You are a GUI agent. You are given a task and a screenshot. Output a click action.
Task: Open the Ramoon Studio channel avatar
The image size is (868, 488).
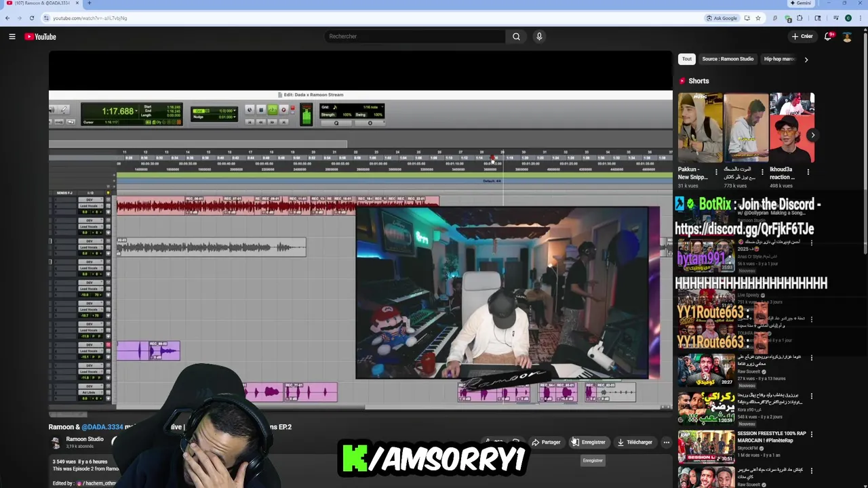56,442
